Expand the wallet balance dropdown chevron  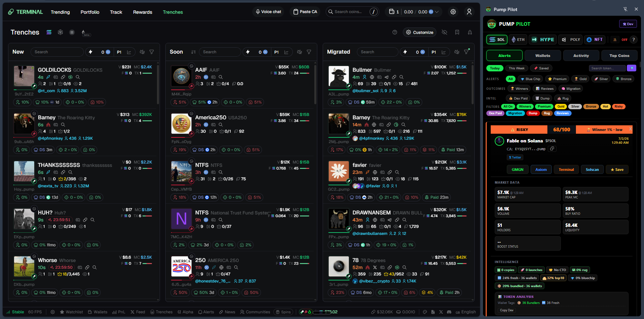pyautogui.click(x=437, y=12)
